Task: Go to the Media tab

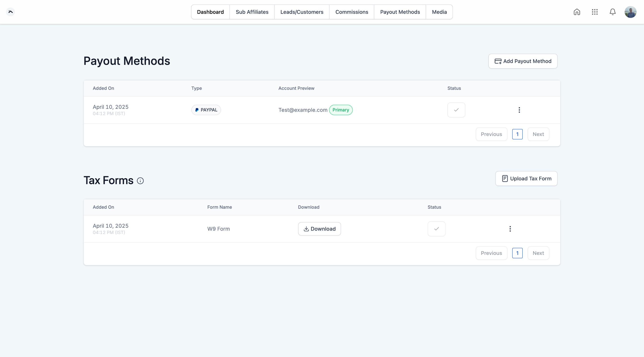Action: point(439,12)
